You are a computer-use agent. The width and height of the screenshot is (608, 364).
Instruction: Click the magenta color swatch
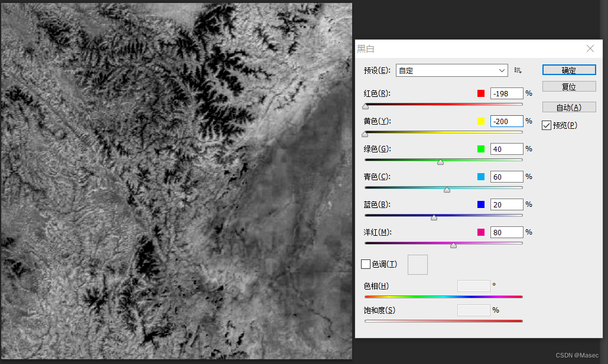[x=481, y=232]
